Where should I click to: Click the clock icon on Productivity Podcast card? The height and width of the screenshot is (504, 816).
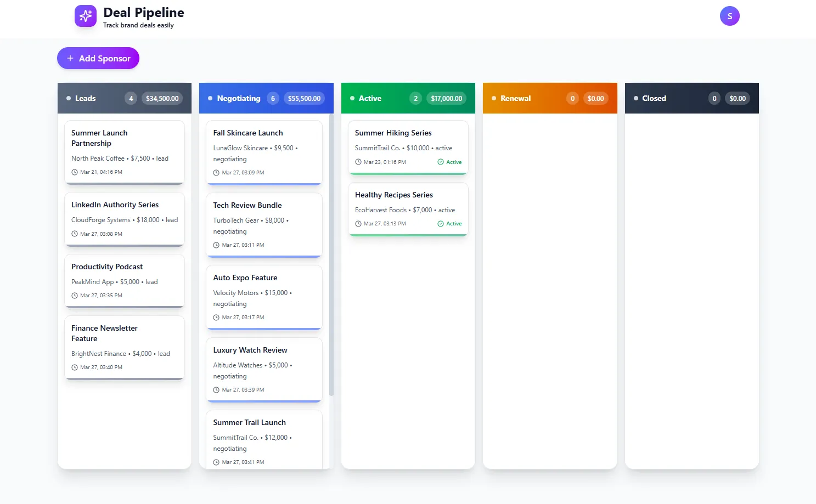tap(75, 296)
